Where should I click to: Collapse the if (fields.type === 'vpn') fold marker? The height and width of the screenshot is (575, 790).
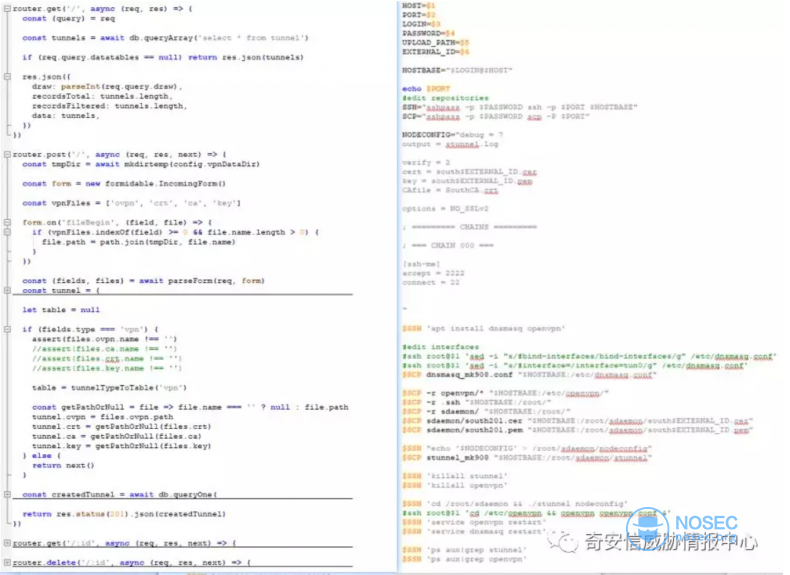[x=7, y=329]
